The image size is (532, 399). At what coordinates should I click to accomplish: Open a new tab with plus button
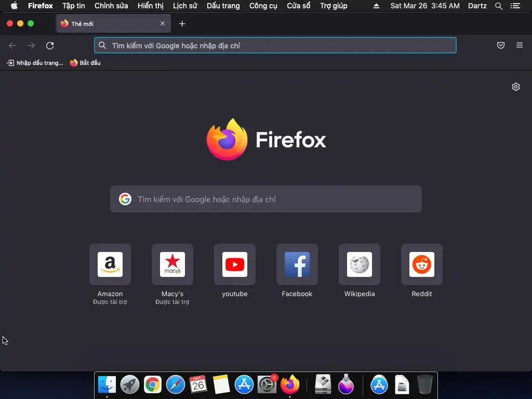point(182,24)
